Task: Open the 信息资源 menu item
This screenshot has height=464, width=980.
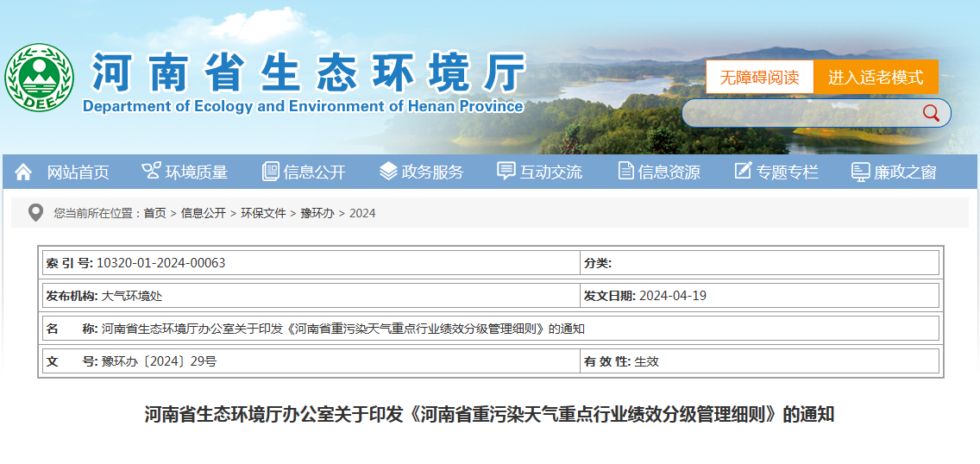Action: click(x=669, y=172)
